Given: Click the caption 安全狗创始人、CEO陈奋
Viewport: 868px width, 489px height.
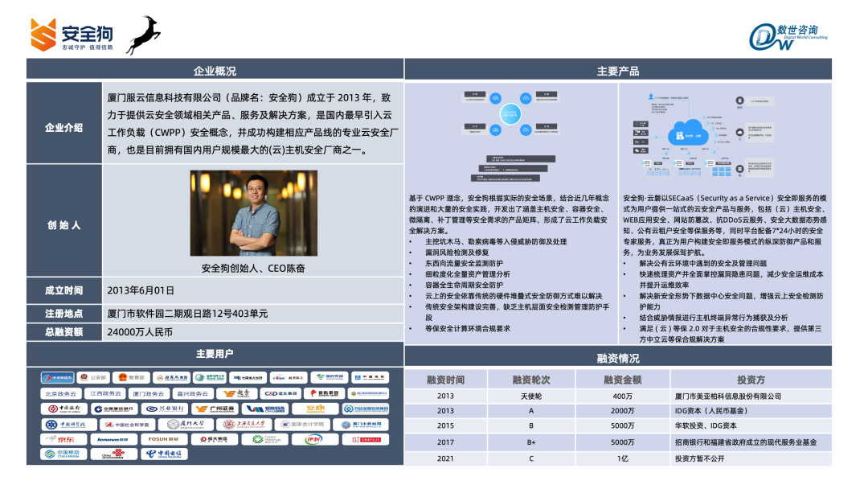Looking at the screenshot, I should click(253, 268).
